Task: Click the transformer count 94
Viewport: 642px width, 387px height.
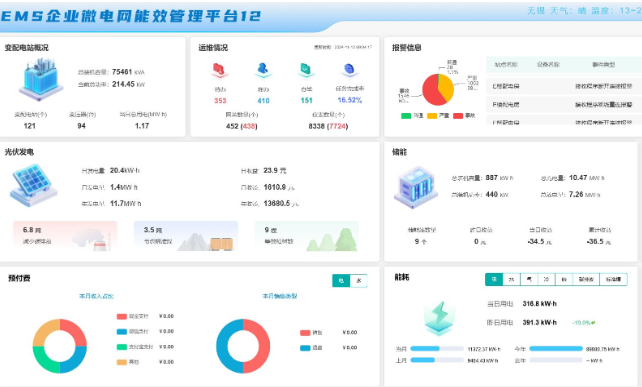Action: pyautogui.click(x=81, y=126)
